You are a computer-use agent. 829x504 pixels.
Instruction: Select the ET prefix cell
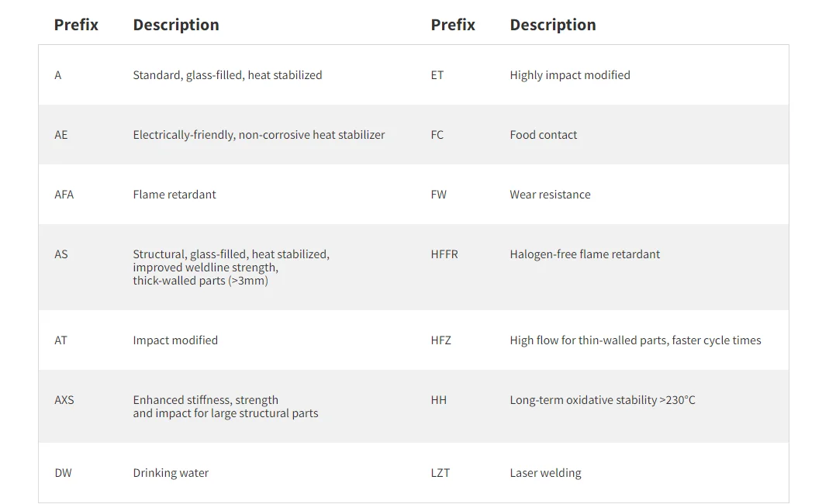click(437, 75)
